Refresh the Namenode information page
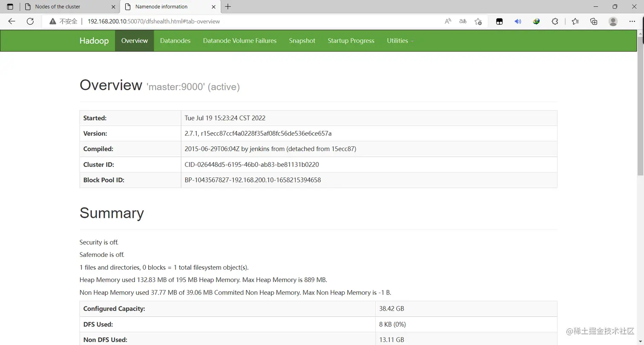This screenshot has width=644, height=345. tap(30, 21)
